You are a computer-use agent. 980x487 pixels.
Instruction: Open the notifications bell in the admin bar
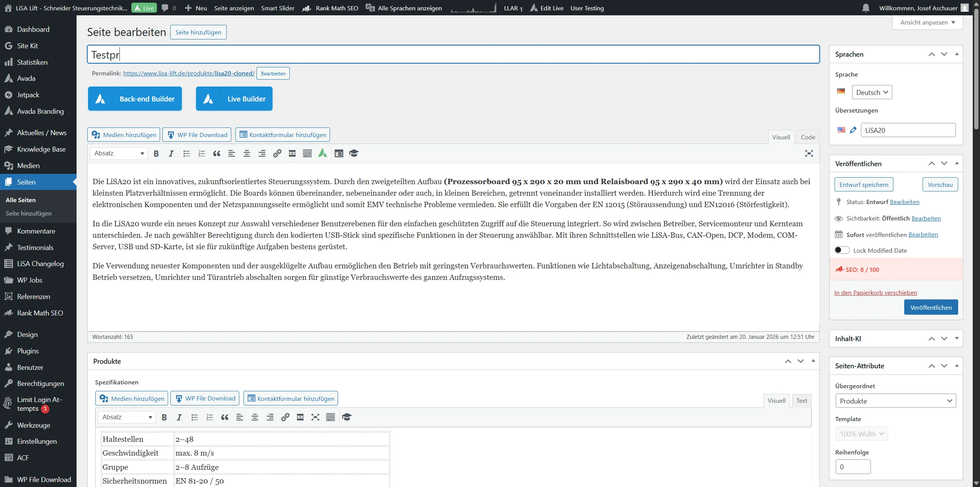866,8
